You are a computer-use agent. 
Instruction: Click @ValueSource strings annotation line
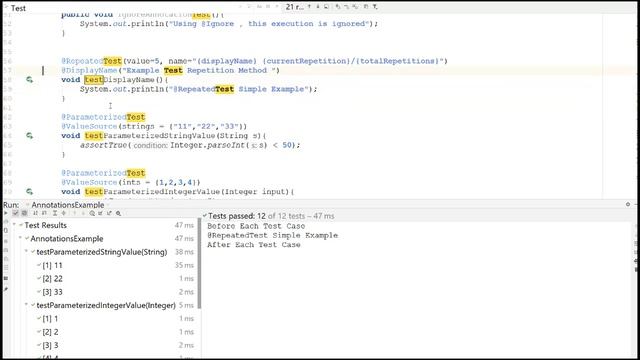point(154,126)
